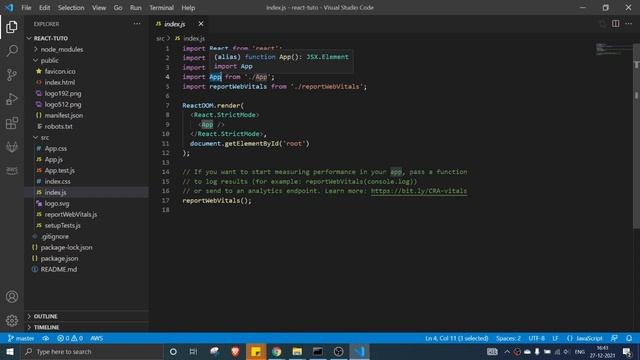Open Sticky Notes from taskbar
Image resolution: width=640 pixels, height=360 pixels.
click(x=256, y=351)
